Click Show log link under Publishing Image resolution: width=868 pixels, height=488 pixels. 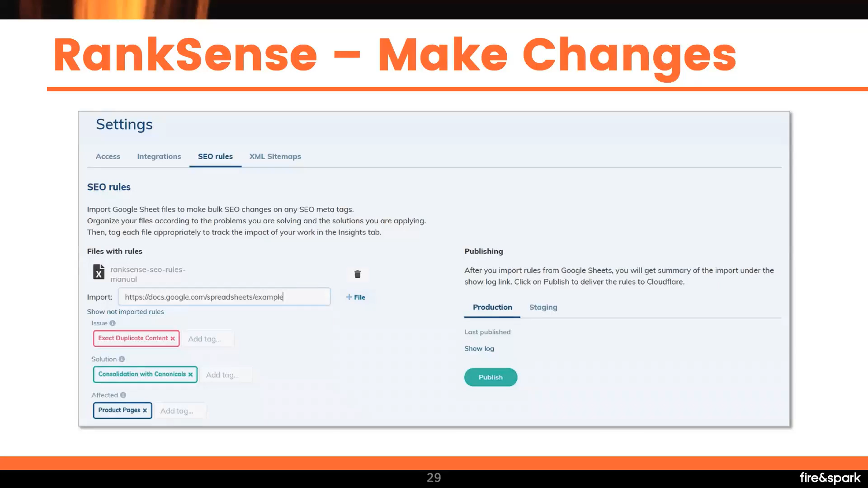tap(479, 348)
